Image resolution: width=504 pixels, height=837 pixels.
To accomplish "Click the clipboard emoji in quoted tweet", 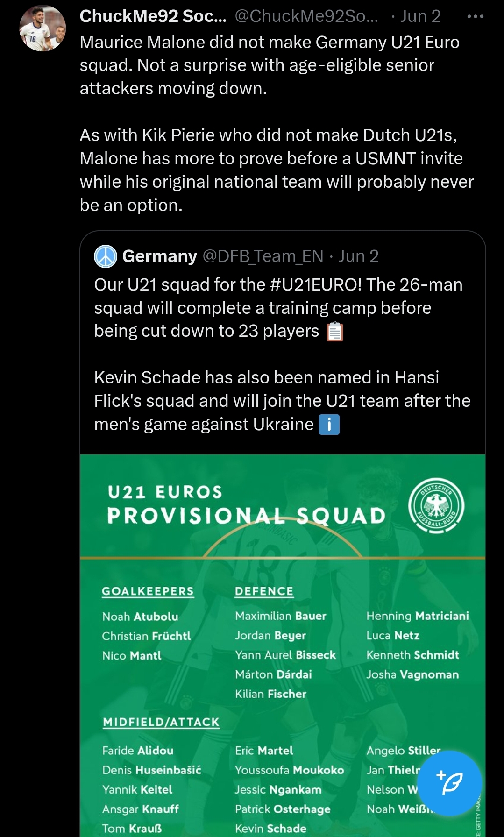I will 334,332.
